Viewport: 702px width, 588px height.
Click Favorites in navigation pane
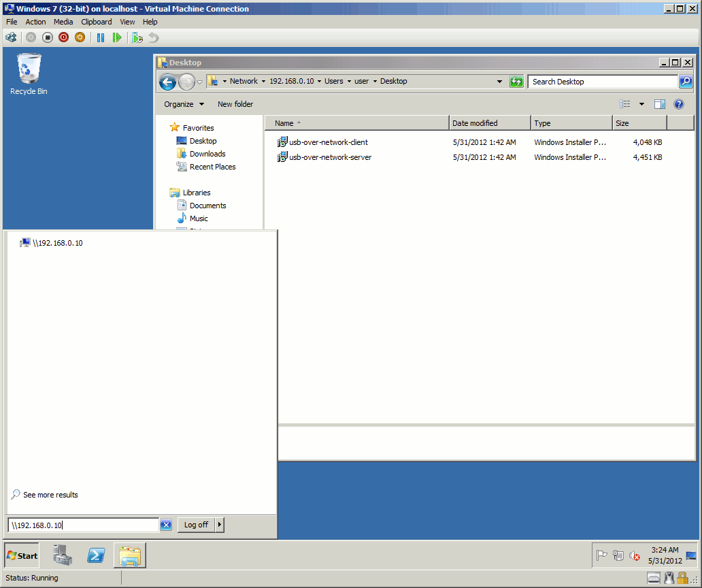pyautogui.click(x=198, y=128)
